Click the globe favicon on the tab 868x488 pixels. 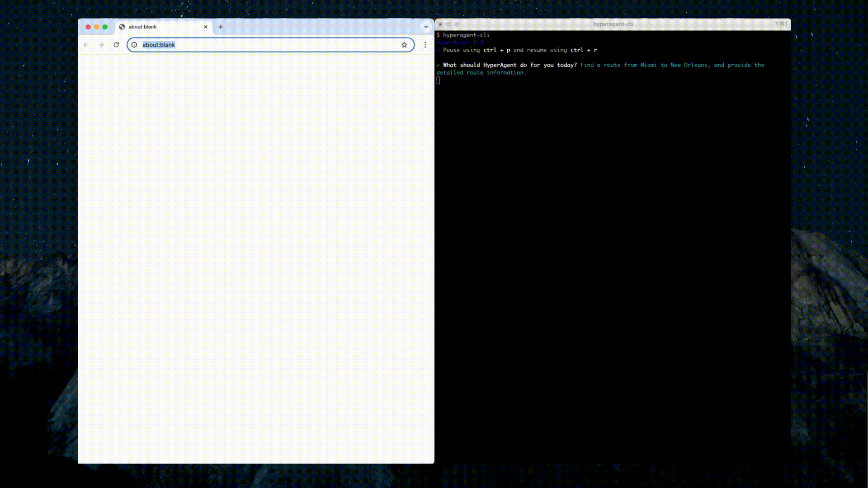point(122,27)
